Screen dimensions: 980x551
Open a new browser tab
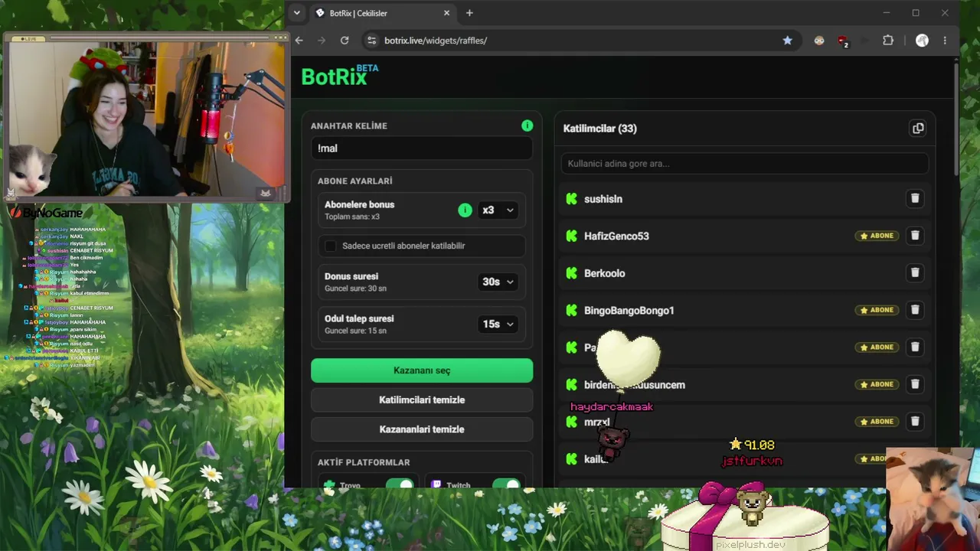click(469, 13)
